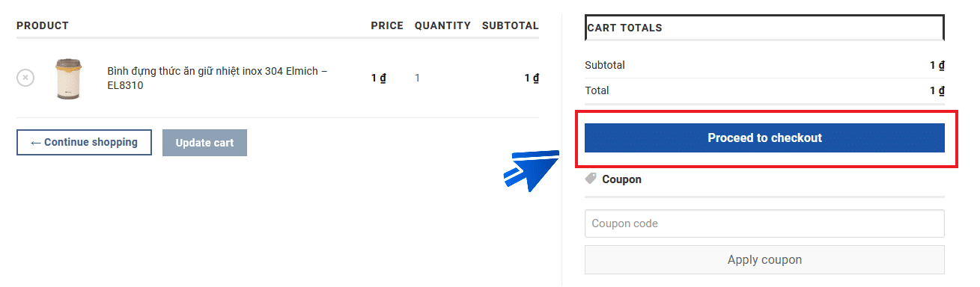
Task: Open the Bình đựng thức ăn product link
Action: click(217, 78)
